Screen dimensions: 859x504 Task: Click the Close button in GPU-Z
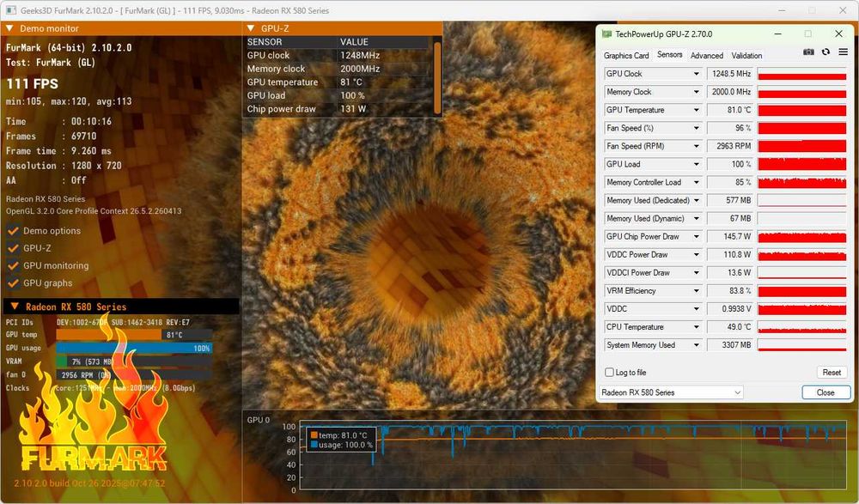tap(825, 392)
